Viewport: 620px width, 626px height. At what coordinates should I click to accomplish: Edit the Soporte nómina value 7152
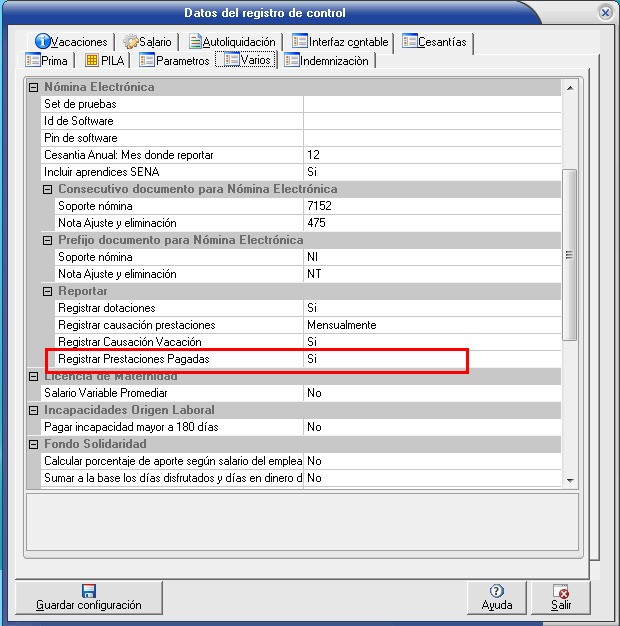click(432, 206)
